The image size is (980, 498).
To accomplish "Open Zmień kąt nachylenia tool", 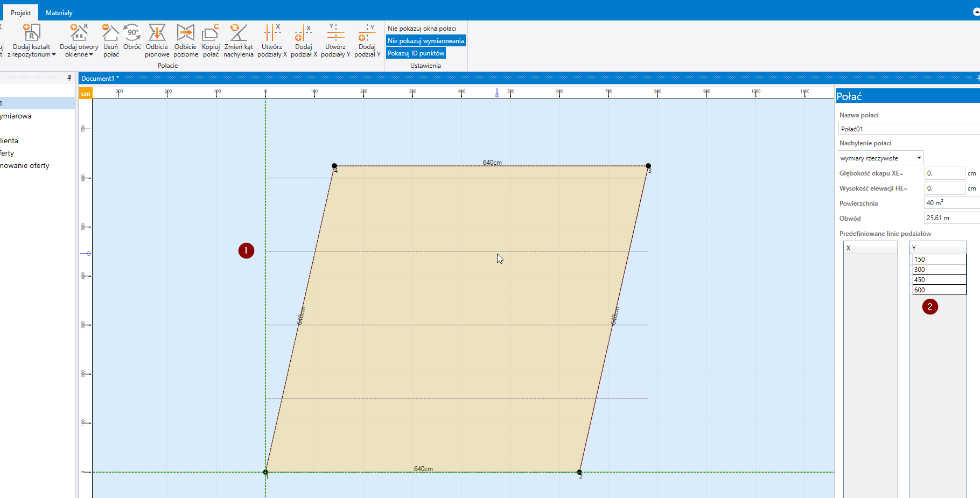I will [x=238, y=33].
